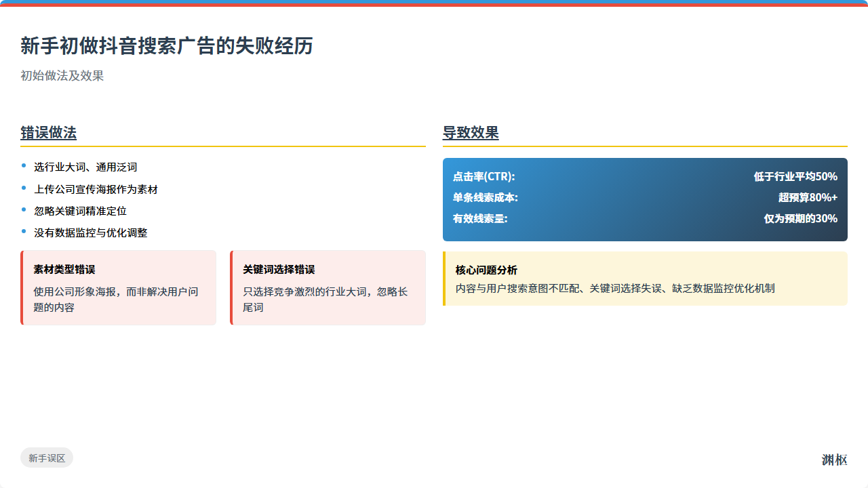Select the subtitle 初始做法及效果

click(x=62, y=76)
